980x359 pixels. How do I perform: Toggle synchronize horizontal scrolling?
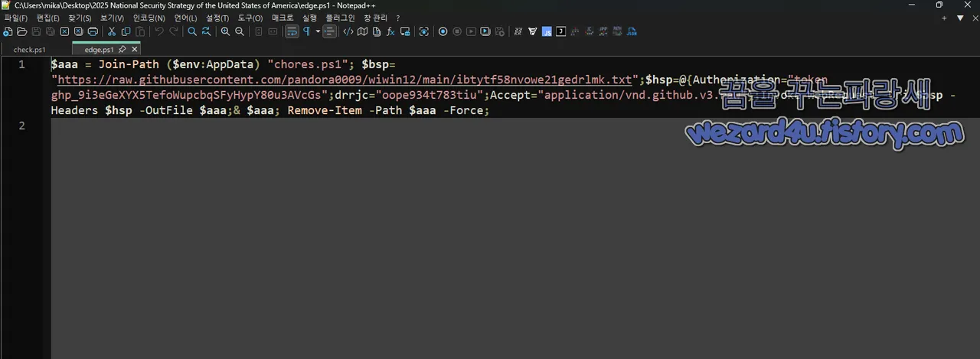click(x=273, y=31)
